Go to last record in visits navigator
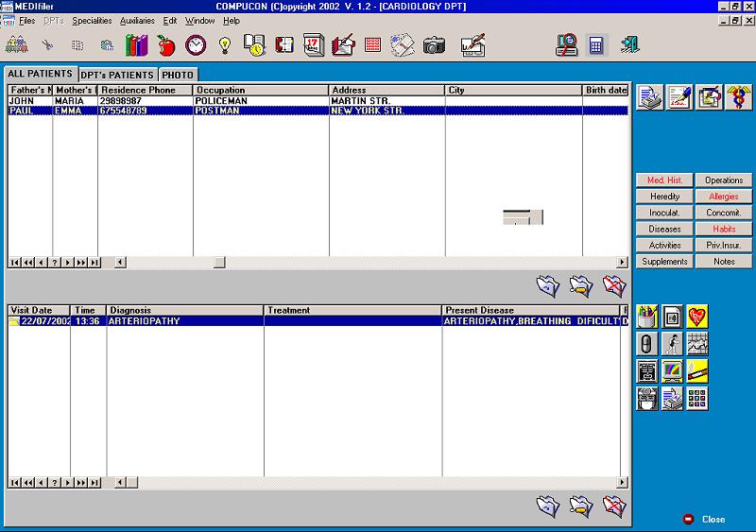756x532 pixels. click(94, 482)
